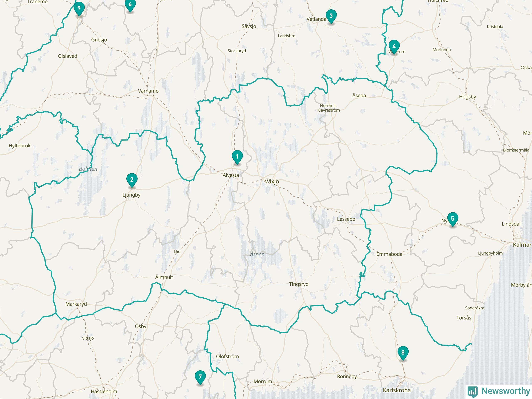Select marker number 5 at Nybro
Image resolution: width=532 pixels, height=399 pixels.
tap(453, 220)
